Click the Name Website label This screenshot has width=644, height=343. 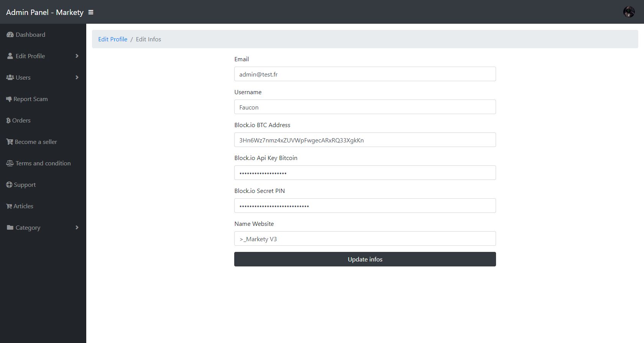(254, 224)
